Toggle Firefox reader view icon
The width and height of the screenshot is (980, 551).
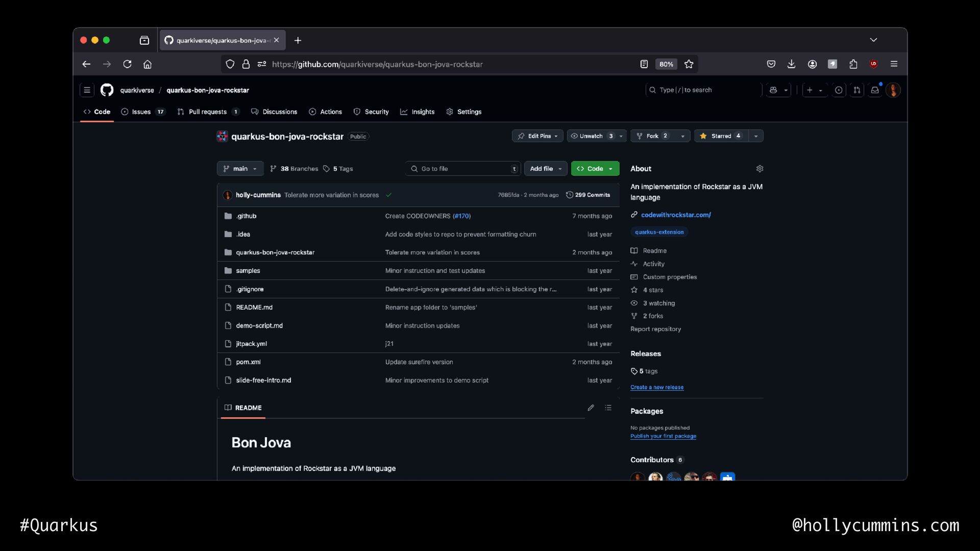pyautogui.click(x=644, y=64)
